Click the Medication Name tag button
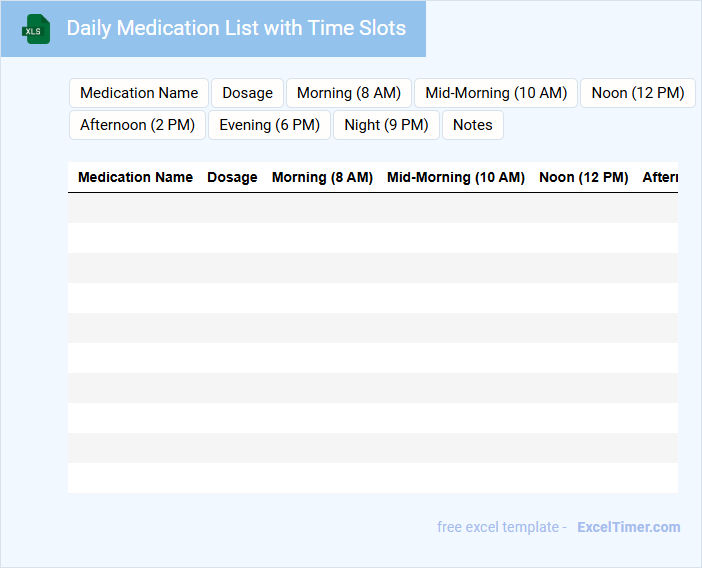 pos(139,93)
